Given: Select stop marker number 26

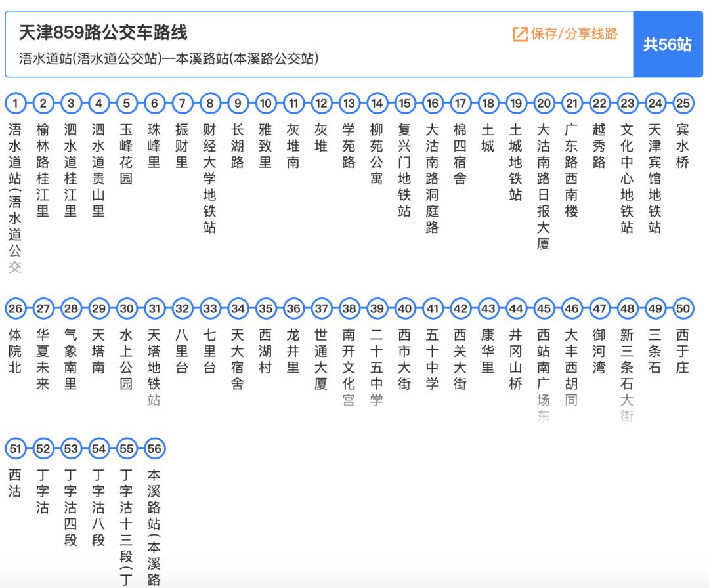Looking at the screenshot, I should [x=15, y=308].
